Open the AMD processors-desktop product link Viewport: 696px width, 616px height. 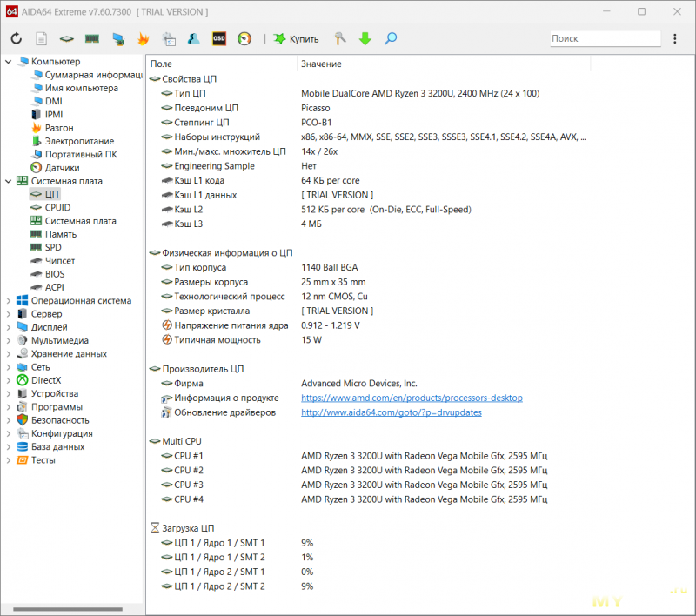click(412, 398)
